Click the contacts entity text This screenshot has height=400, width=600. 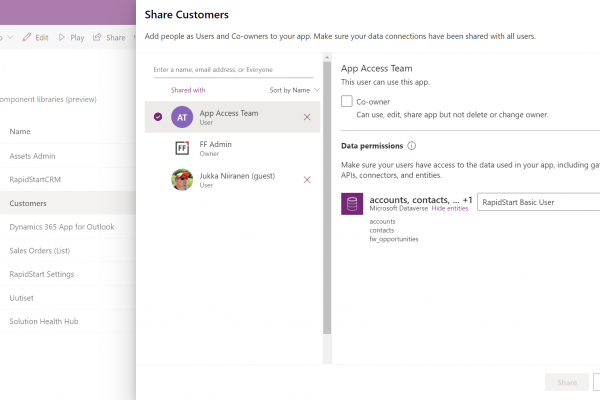click(382, 230)
